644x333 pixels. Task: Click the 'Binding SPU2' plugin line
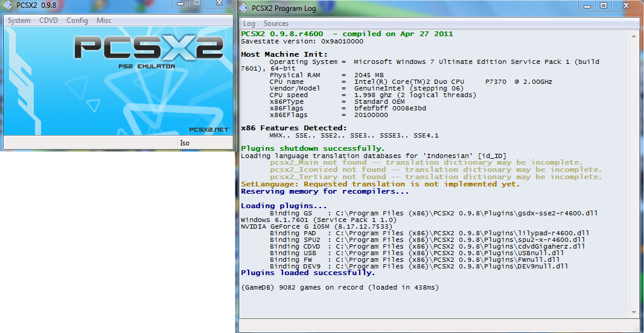427,239
